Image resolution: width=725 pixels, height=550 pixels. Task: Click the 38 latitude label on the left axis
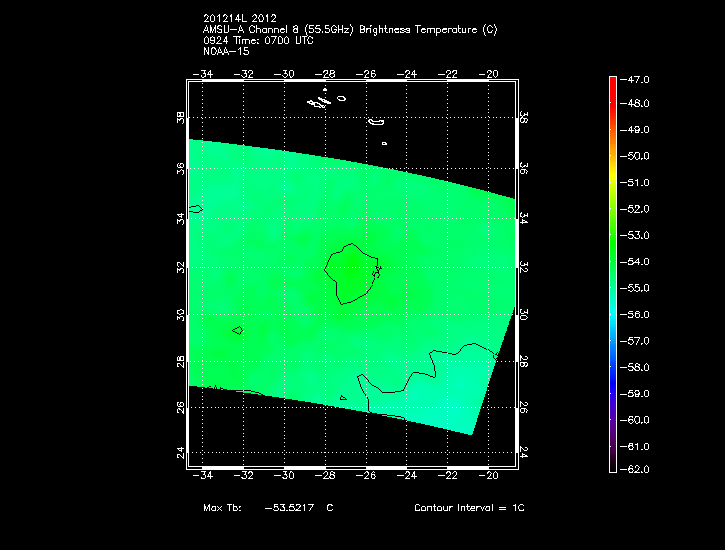181,118
